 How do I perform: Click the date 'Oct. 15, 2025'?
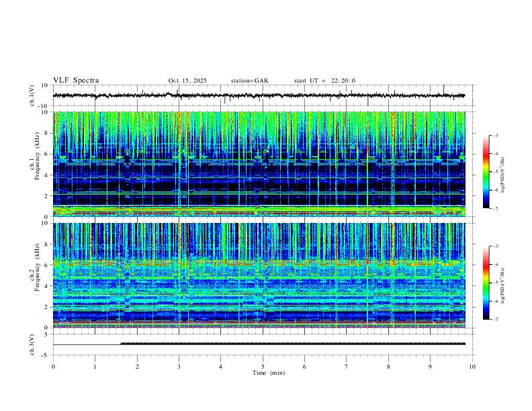click(187, 81)
